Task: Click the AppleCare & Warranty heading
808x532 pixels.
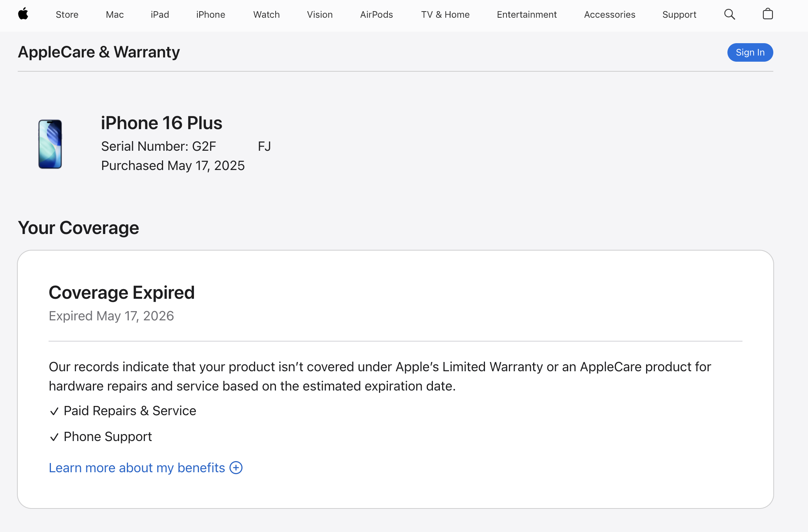Action: (99, 52)
